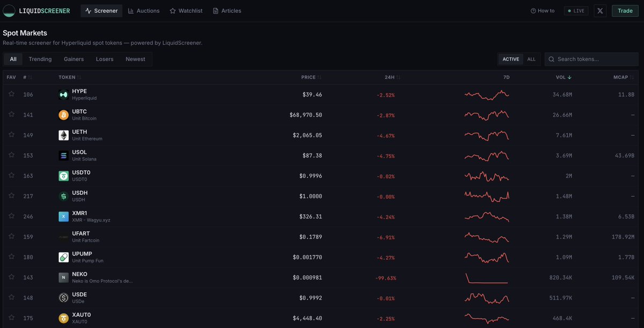Click the NEKO 7D sparkline chart
Image resolution: width=644 pixels, height=328 pixels.
click(487, 278)
